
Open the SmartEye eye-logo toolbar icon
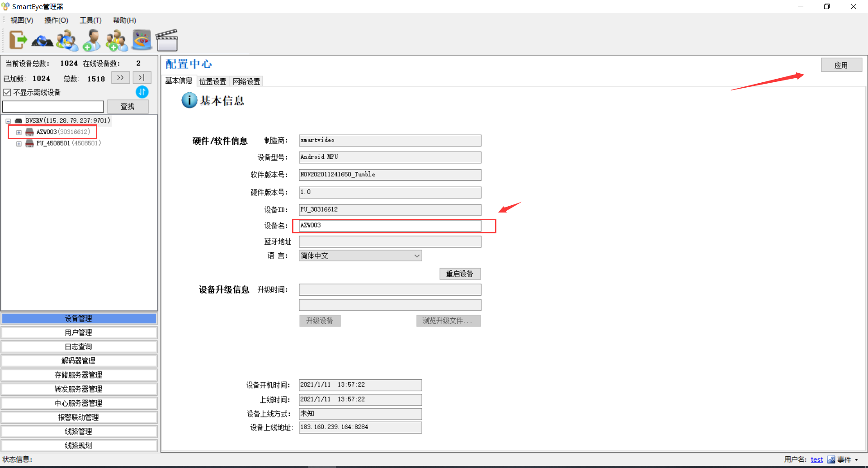coord(142,40)
